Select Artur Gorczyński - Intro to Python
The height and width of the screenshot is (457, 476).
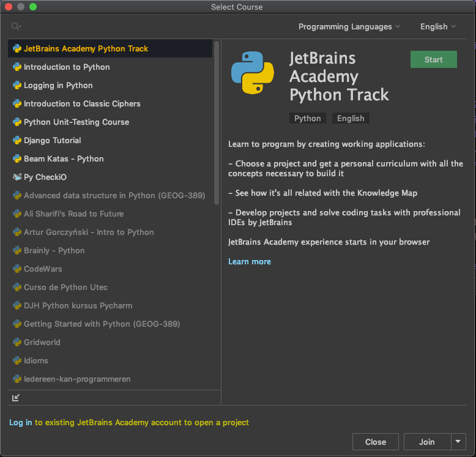click(x=110, y=232)
